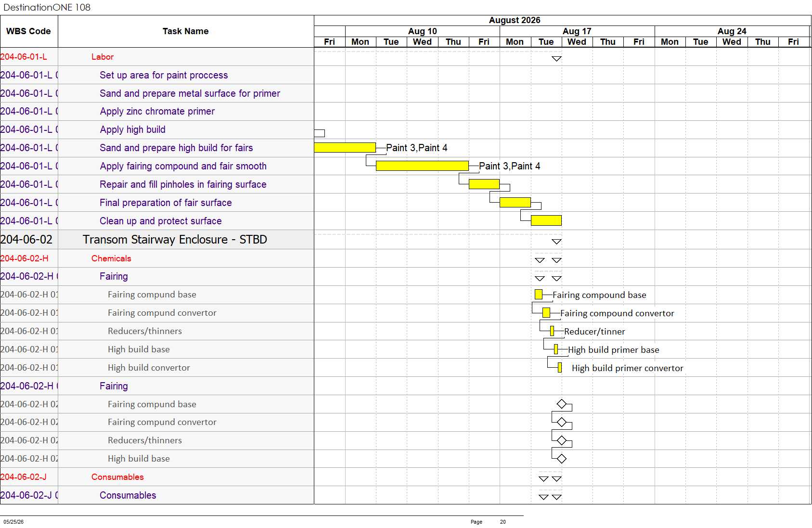Click the 'Fairing compound base' bar label
The width and height of the screenshot is (812, 528).
(x=599, y=295)
